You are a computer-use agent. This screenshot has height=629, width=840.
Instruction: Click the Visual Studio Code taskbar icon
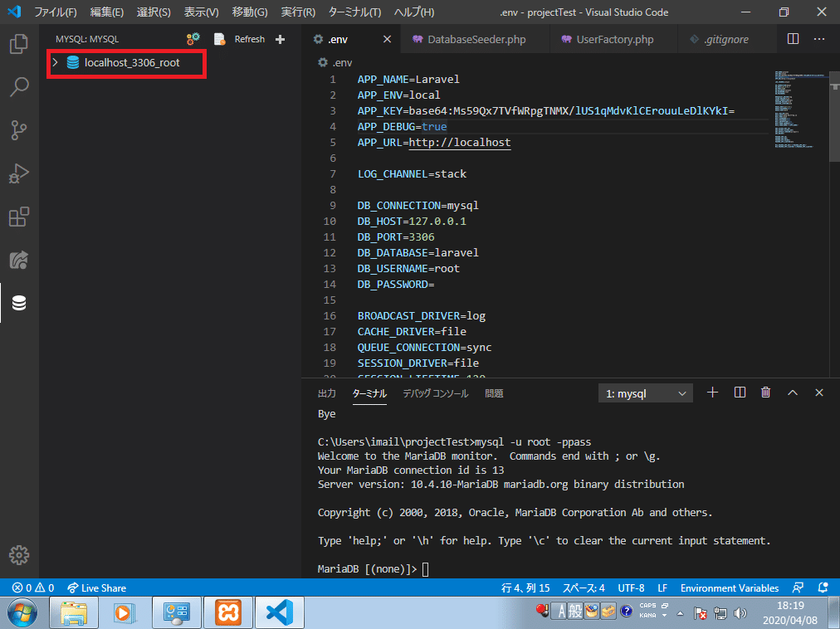click(x=280, y=613)
